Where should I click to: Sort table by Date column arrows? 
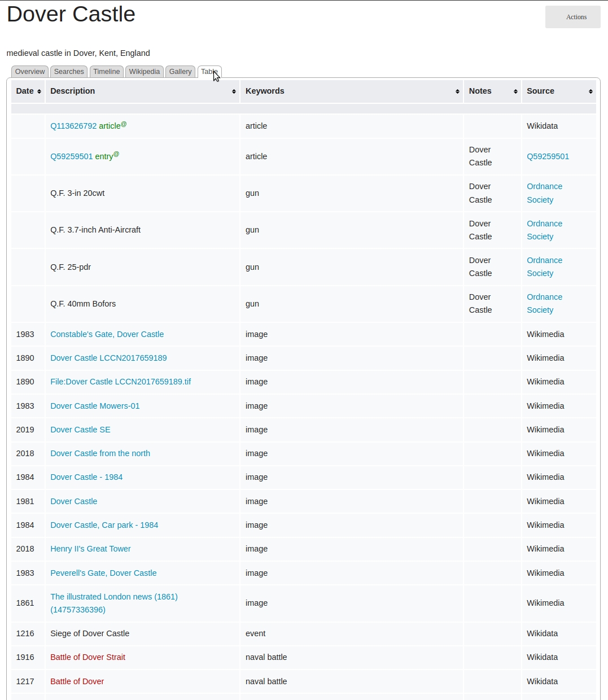tap(39, 91)
